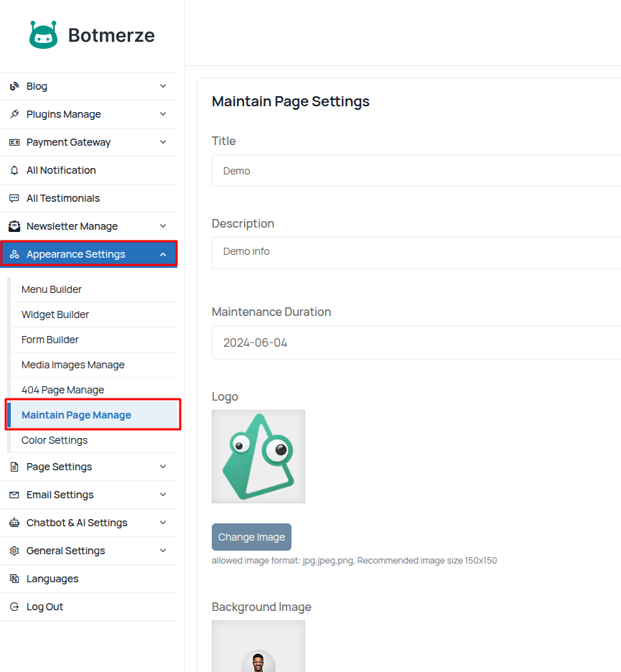The image size is (621, 672).
Task: Click the All Testimonials chat icon
Action: (14, 198)
